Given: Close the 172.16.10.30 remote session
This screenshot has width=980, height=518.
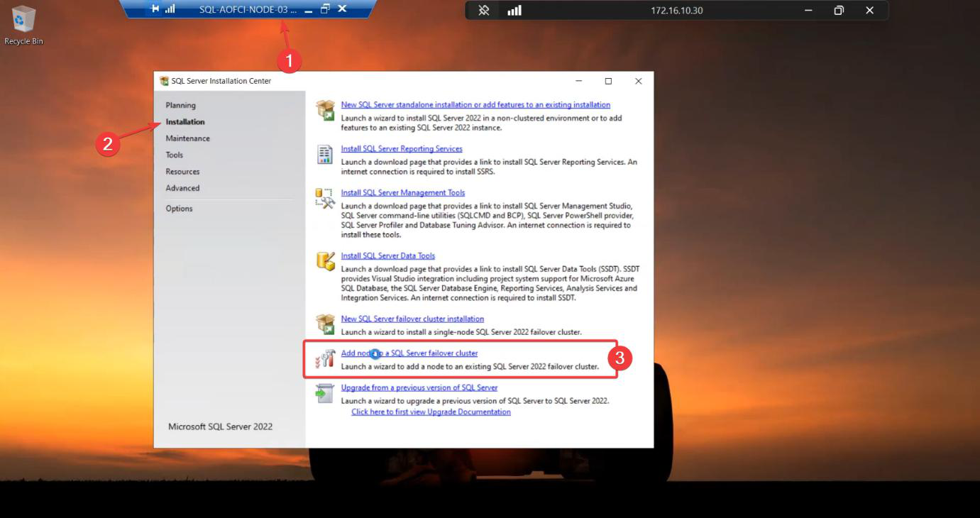Looking at the screenshot, I should [870, 11].
